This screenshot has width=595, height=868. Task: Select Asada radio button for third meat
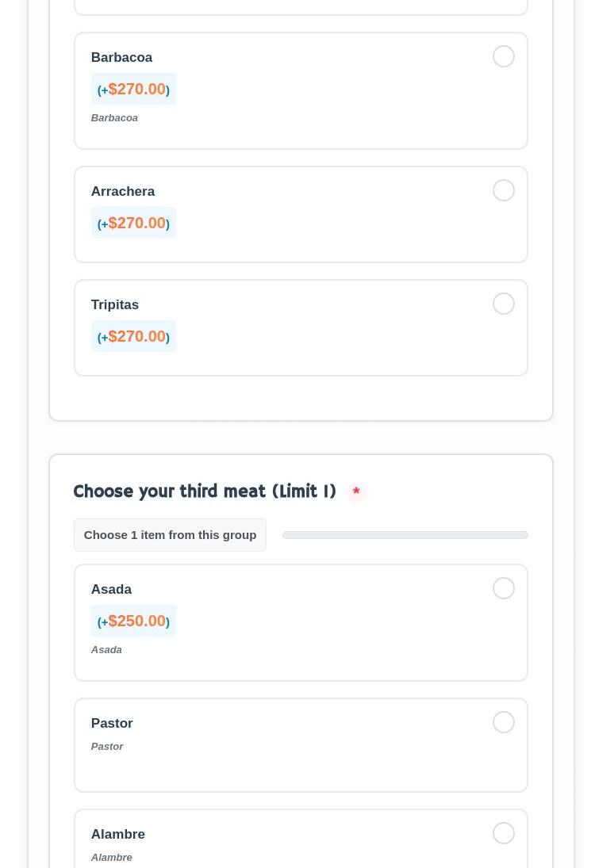[504, 588]
